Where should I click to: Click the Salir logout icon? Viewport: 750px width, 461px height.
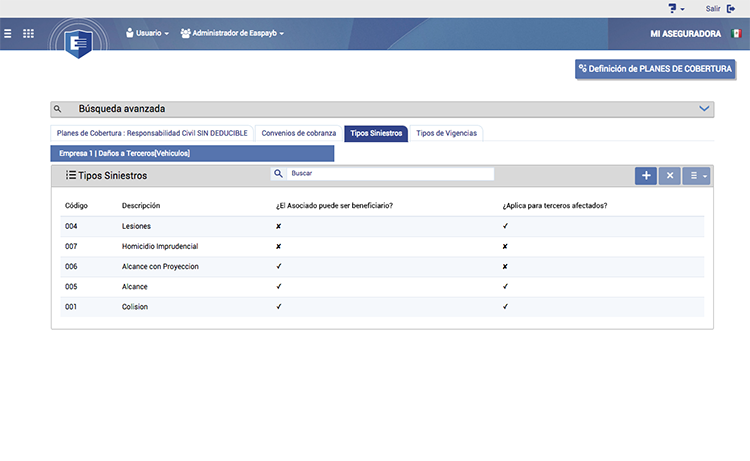pyautogui.click(x=731, y=8)
